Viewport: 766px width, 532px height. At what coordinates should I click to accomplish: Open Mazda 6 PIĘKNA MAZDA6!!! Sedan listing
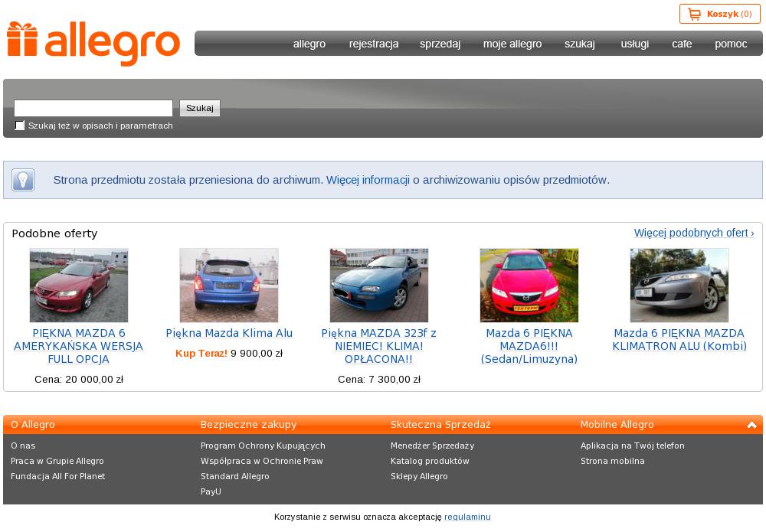pyautogui.click(x=529, y=346)
